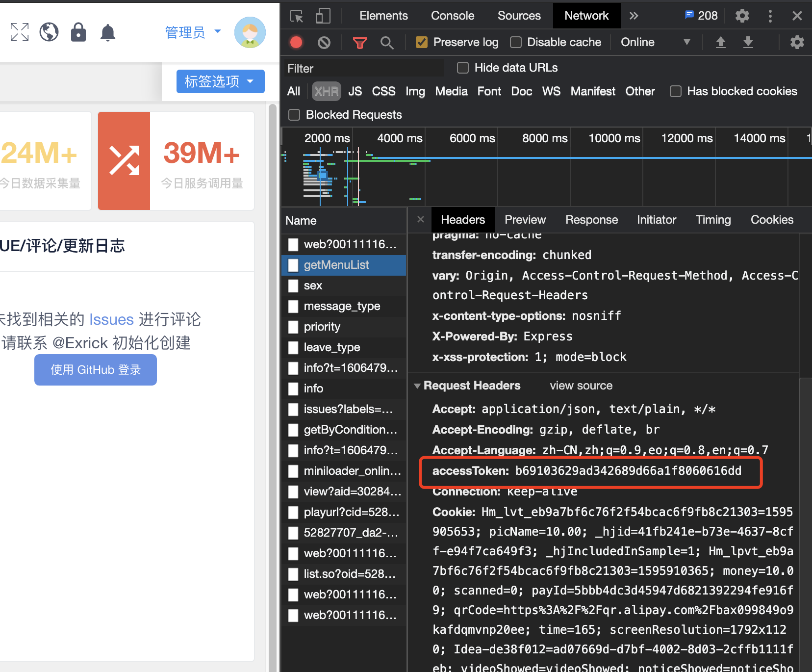
Task: Check Hide data URLs
Action: tap(463, 68)
